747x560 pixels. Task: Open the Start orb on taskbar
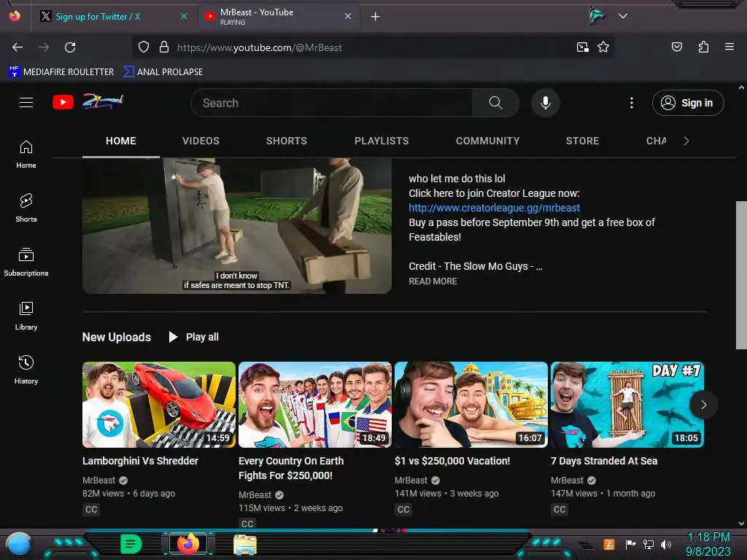(x=19, y=544)
